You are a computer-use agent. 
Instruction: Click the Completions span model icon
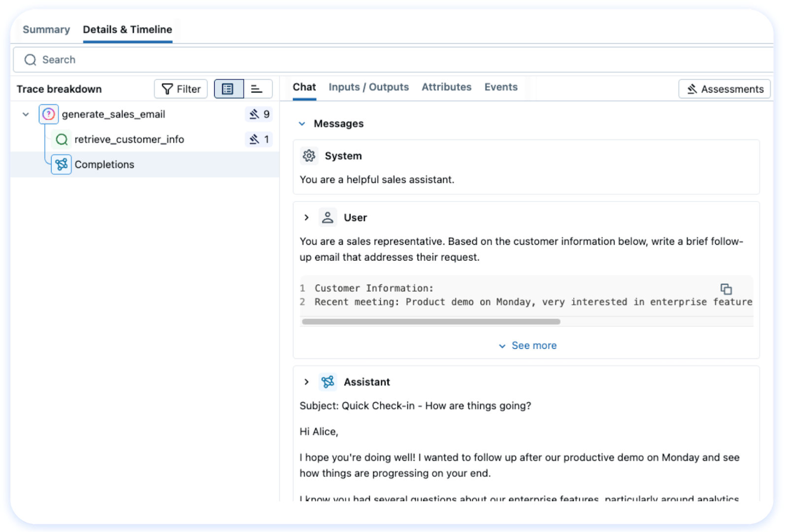(62, 165)
